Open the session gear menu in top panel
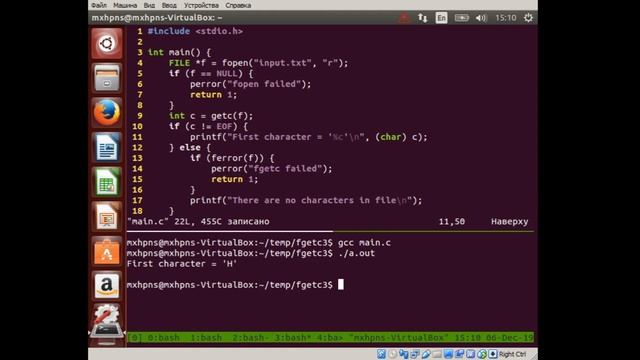640x360 pixels. pyautogui.click(x=528, y=18)
